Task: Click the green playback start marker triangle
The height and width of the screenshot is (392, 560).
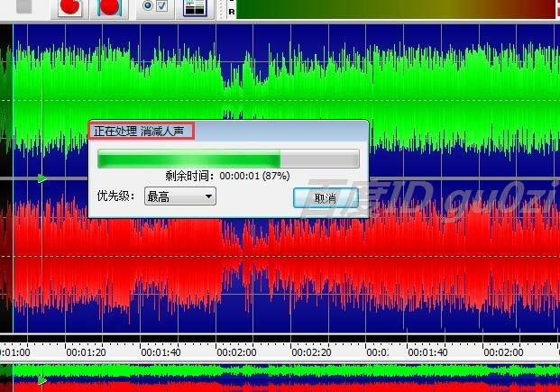Action: (42, 178)
